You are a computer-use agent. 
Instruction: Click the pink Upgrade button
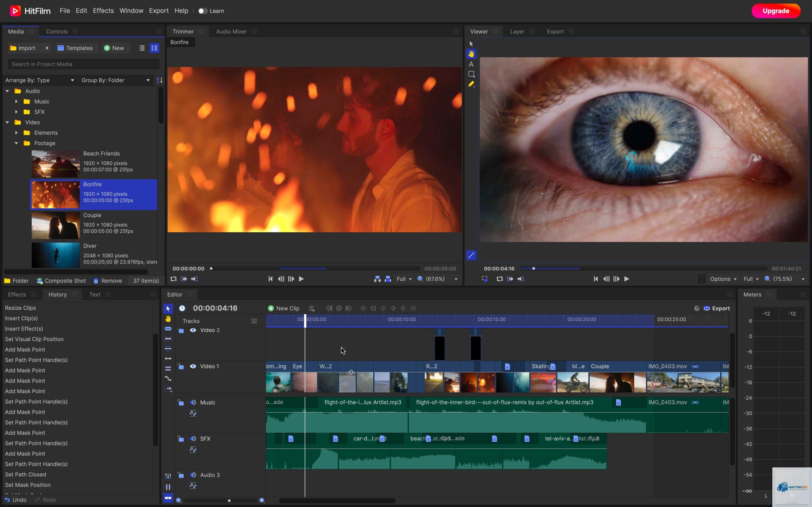coord(776,11)
